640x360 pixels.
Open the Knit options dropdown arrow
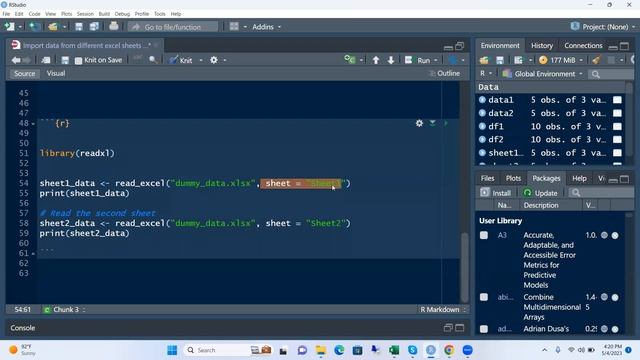[x=201, y=60]
